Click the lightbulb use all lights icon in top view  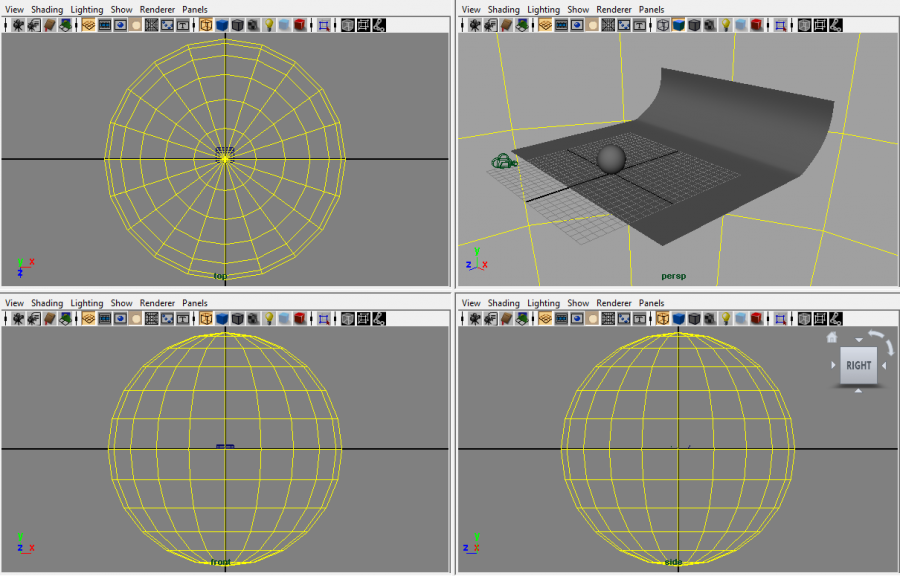[x=269, y=25]
